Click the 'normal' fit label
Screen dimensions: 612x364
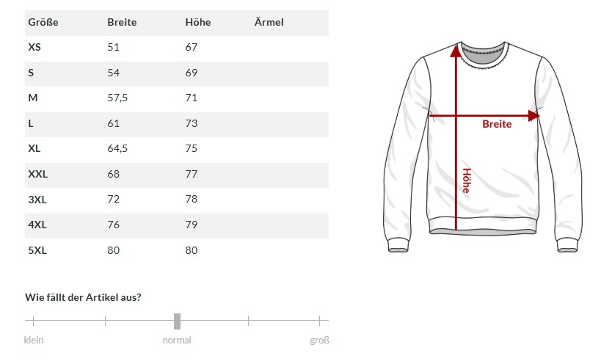coord(177,340)
